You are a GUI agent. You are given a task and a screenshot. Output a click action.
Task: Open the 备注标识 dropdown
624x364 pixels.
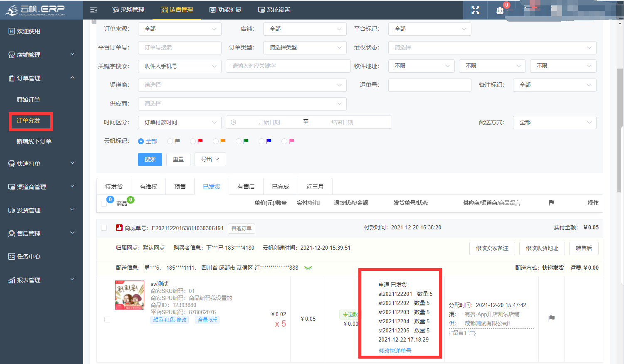point(555,85)
